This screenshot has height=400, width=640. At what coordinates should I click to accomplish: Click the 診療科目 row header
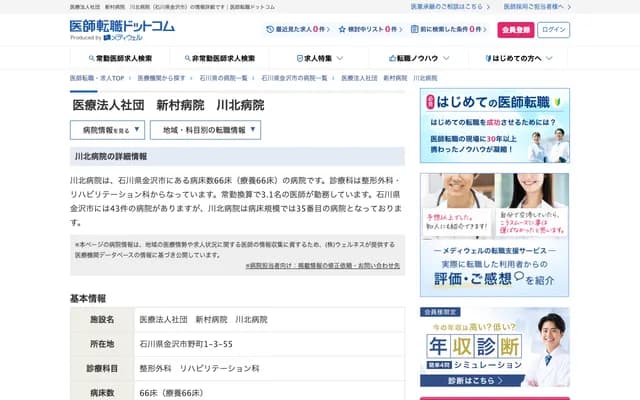(102, 369)
